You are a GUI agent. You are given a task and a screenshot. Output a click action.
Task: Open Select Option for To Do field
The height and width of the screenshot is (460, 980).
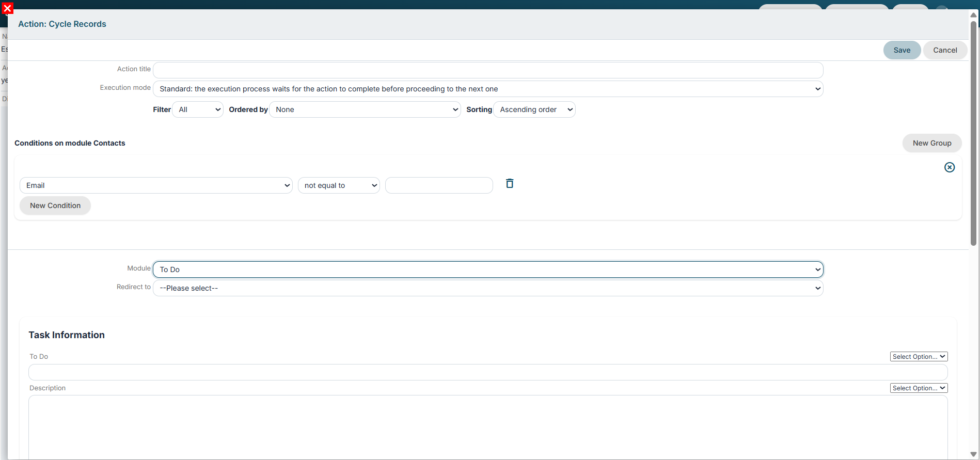click(919, 357)
